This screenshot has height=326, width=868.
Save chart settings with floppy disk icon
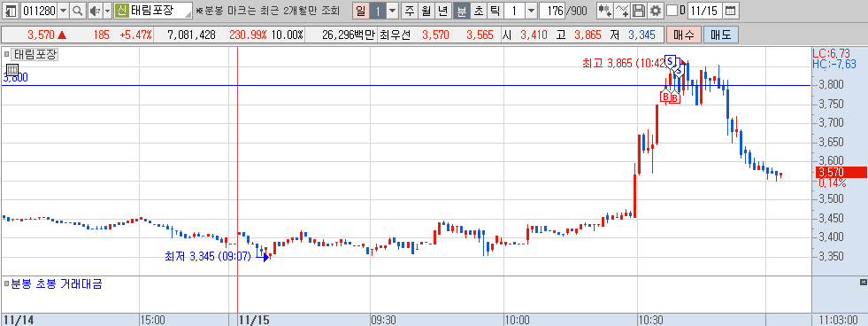coord(639,11)
